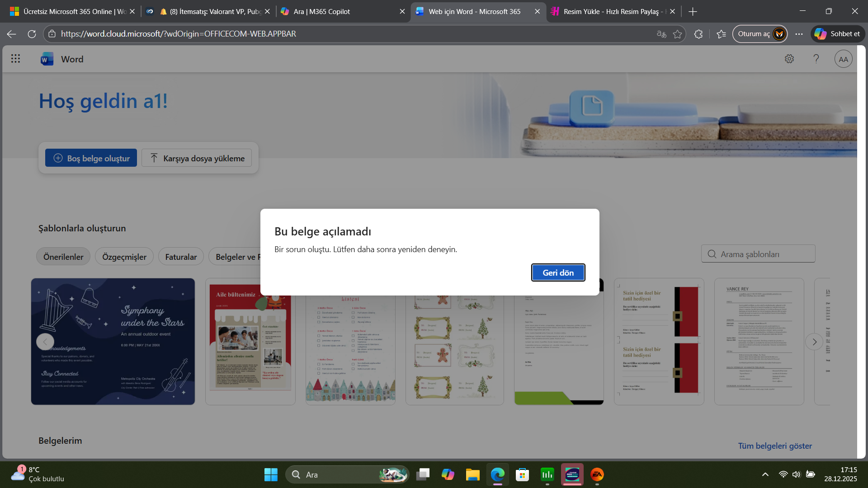868x488 pixels.
Task: Open the VANCE REY resume template
Action: coord(759,342)
